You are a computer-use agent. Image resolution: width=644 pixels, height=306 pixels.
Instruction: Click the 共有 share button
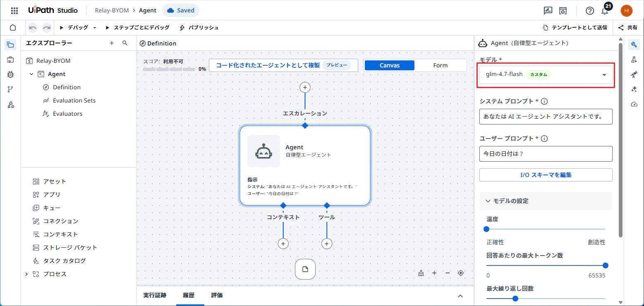coord(627,28)
